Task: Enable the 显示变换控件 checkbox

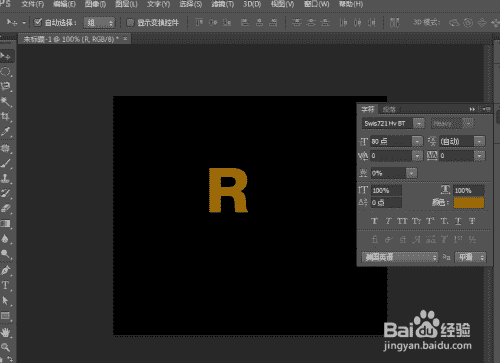Action: [x=130, y=22]
